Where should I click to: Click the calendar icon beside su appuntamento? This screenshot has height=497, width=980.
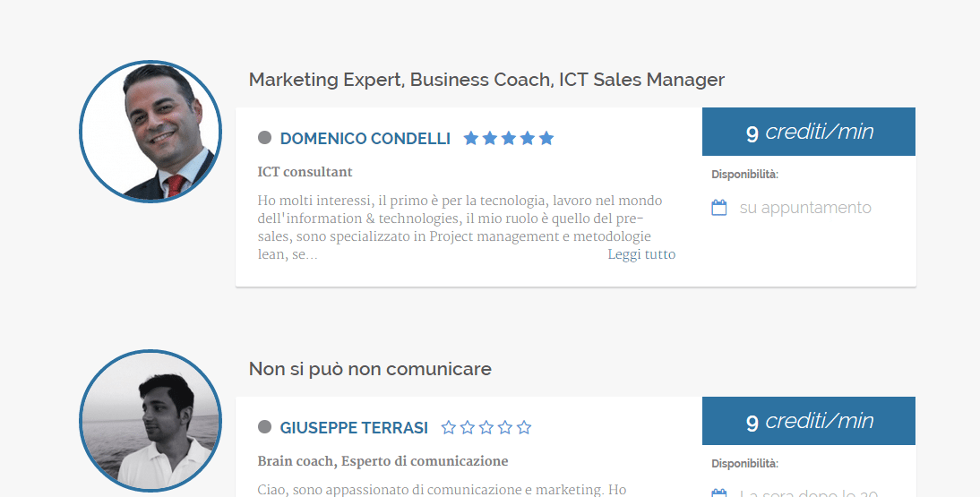(718, 208)
